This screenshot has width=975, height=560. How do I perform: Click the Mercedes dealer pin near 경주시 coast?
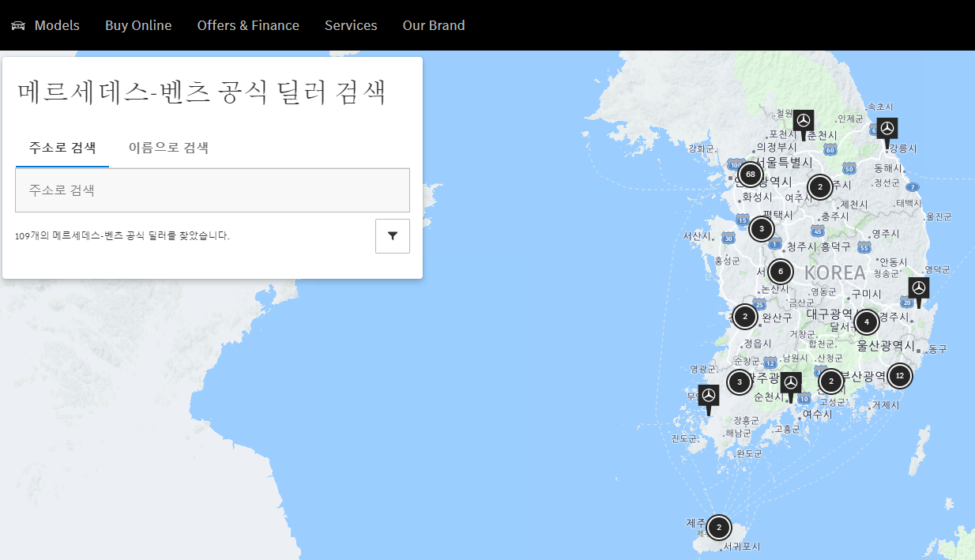918,290
